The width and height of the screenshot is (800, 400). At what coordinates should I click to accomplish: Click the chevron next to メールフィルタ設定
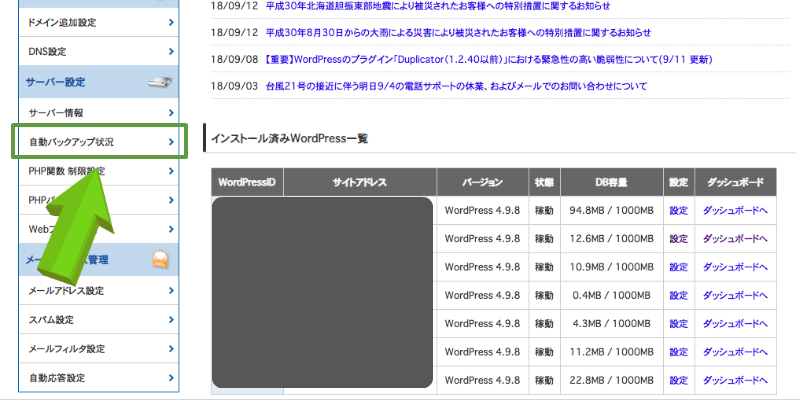(171, 349)
